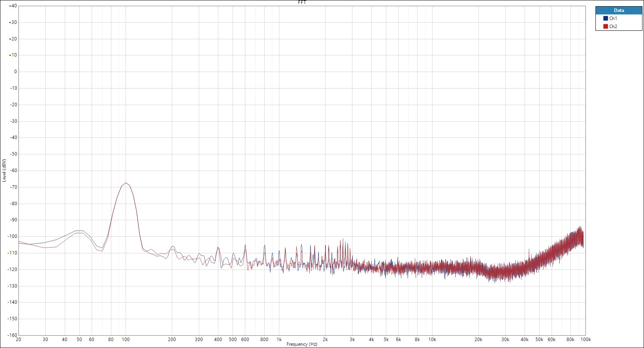644x348 pixels.
Task: Click the 20k frequency axis tick label
Action: [478, 340]
